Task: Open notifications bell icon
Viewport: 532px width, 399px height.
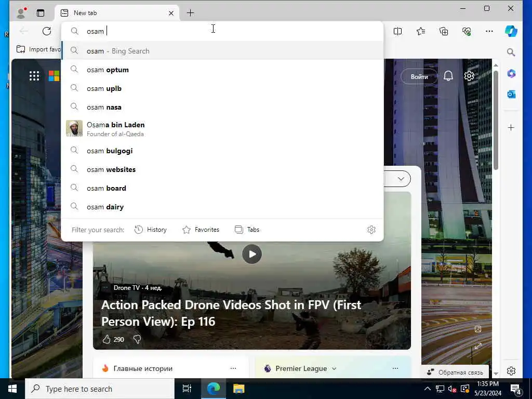Action: [448, 76]
